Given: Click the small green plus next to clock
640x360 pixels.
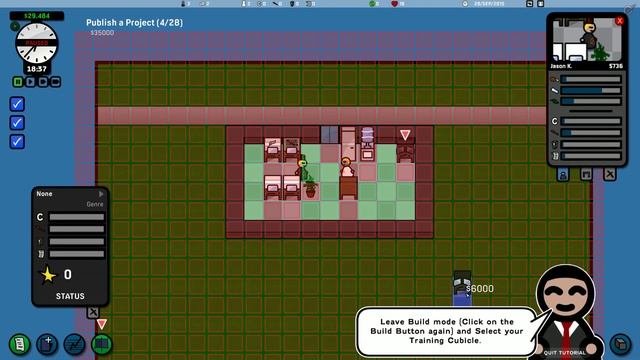Looking at the screenshot, I should coord(15,27).
